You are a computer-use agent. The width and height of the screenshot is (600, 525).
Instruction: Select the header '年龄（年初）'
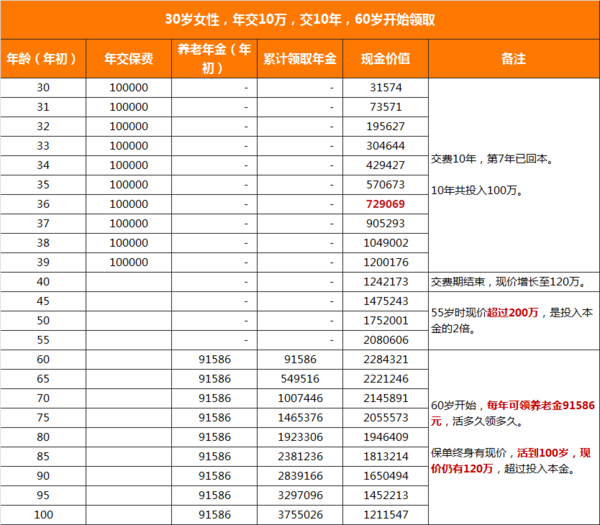[43, 59]
